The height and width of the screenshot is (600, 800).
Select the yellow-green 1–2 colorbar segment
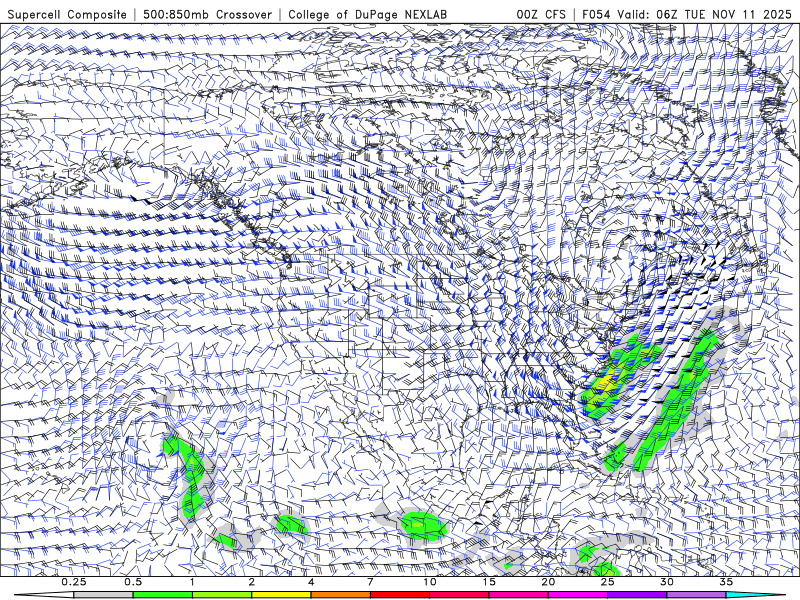222,595
